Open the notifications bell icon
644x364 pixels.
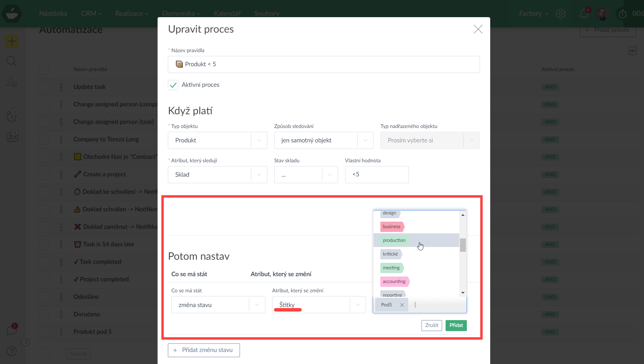tap(584, 14)
